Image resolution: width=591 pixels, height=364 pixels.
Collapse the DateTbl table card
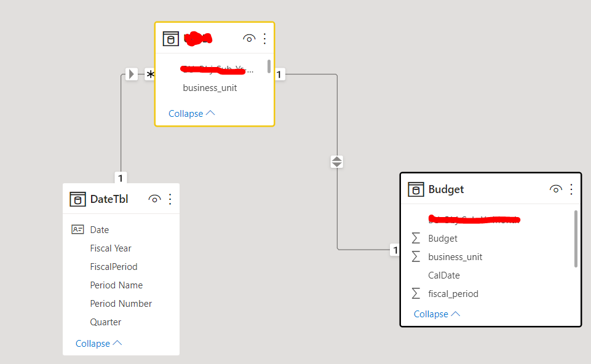(99, 343)
